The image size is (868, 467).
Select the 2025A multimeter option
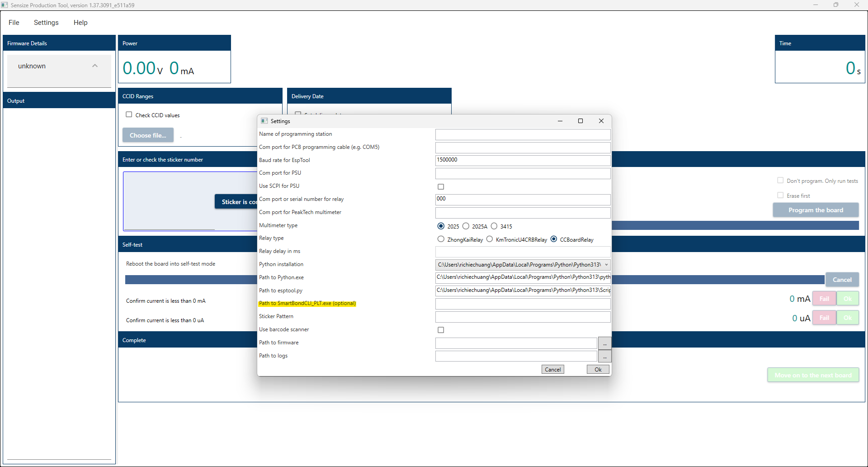point(467,226)
